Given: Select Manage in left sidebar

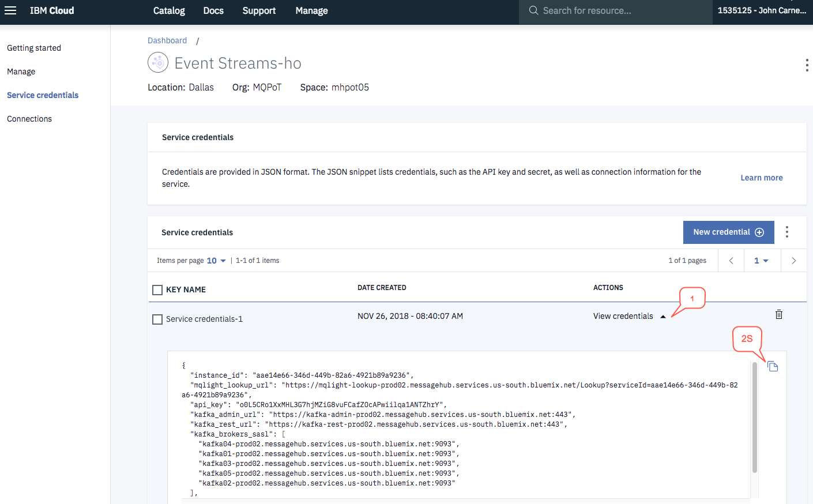Looking at the screenshot, I should point(21,72).
